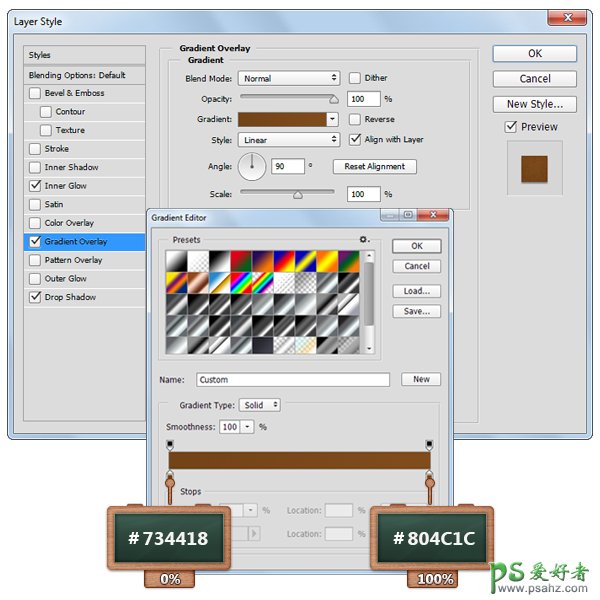Open Blending Options: Default section
Viewport: 600px width, 600px height.
(x=77, y=75)
